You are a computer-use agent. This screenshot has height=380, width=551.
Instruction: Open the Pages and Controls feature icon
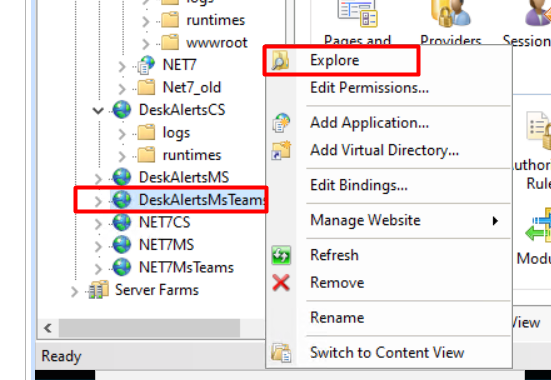tap(357, 13)
